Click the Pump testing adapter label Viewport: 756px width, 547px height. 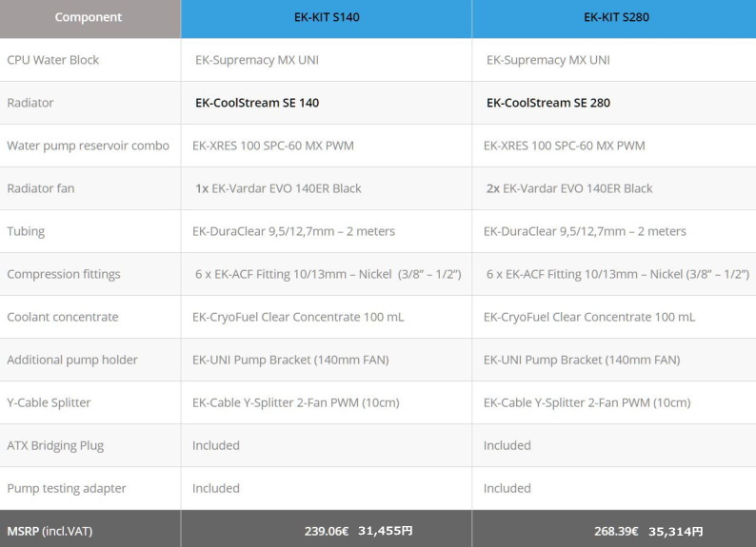pyautogui.click(x=67, y=489)
